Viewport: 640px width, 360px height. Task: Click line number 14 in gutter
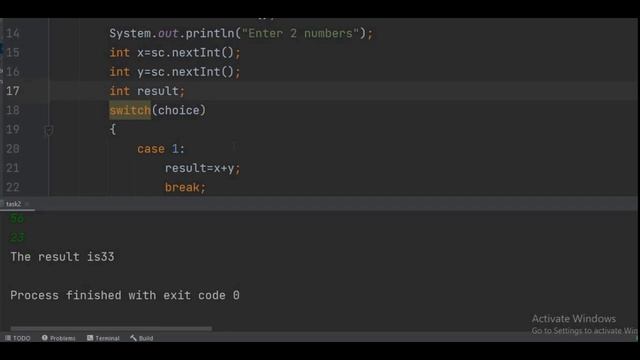(13, 33)
